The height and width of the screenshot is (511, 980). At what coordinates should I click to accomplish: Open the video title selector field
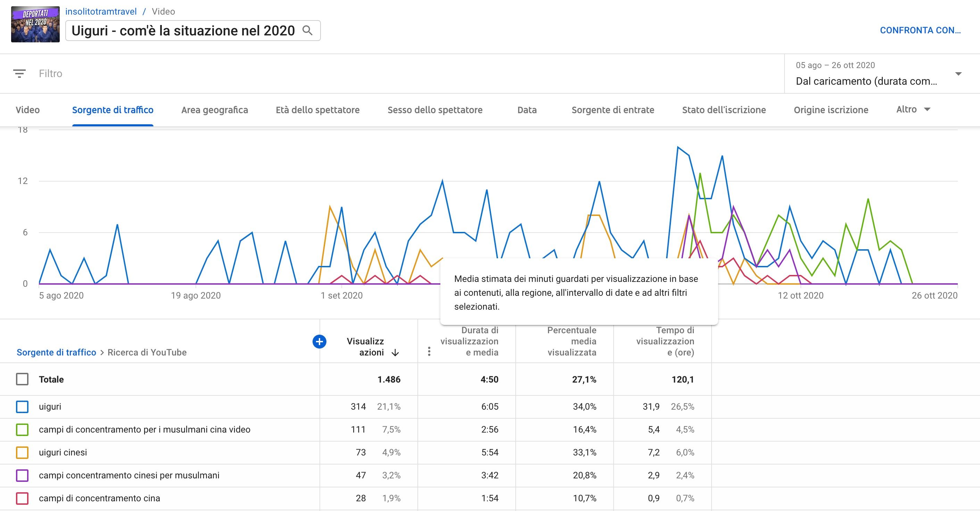click(193, 31)
